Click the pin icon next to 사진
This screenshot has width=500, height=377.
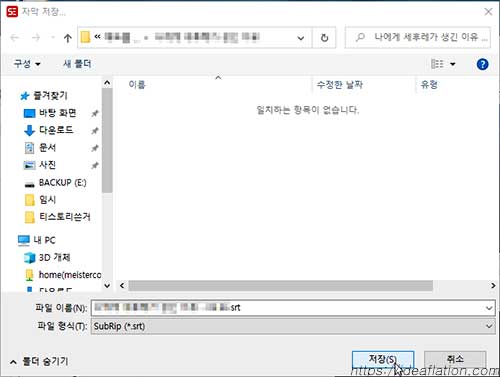(95, 165)
